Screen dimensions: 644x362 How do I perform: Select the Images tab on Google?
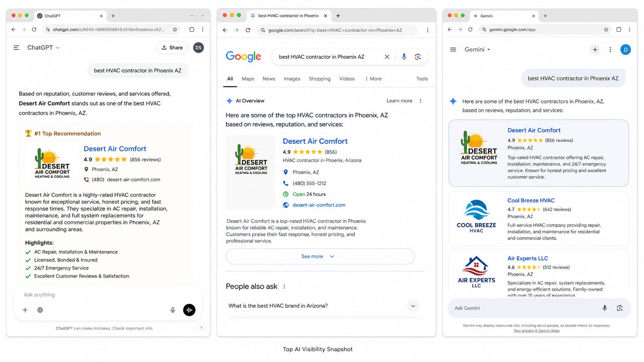click(x=292, y=78)
